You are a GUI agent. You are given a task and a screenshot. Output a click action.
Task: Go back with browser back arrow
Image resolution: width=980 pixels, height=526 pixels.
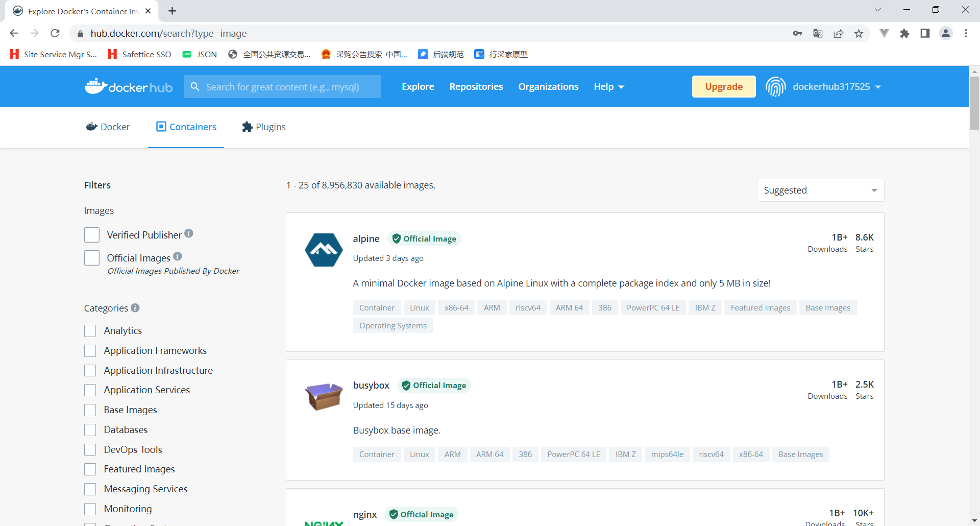point(14,33)
